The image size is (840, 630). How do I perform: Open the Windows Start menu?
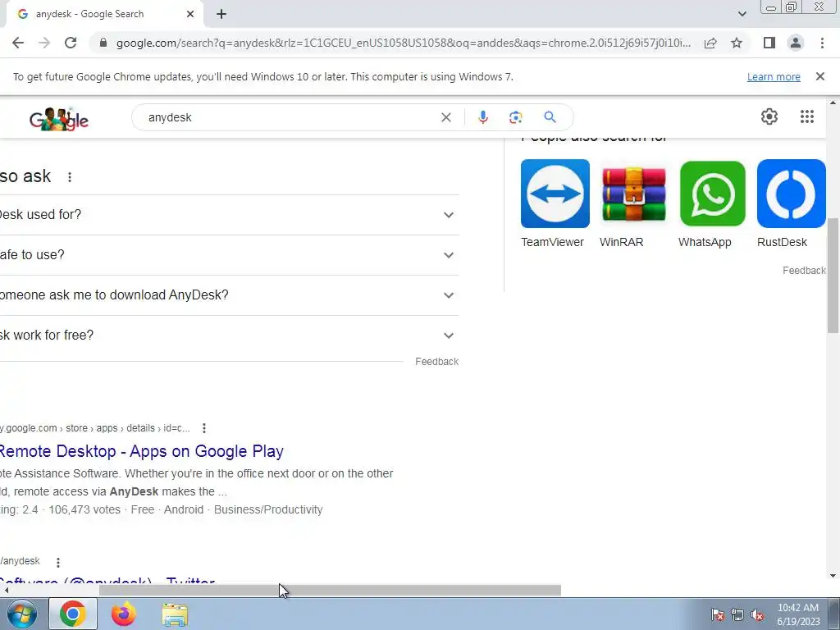click(22, 614)
